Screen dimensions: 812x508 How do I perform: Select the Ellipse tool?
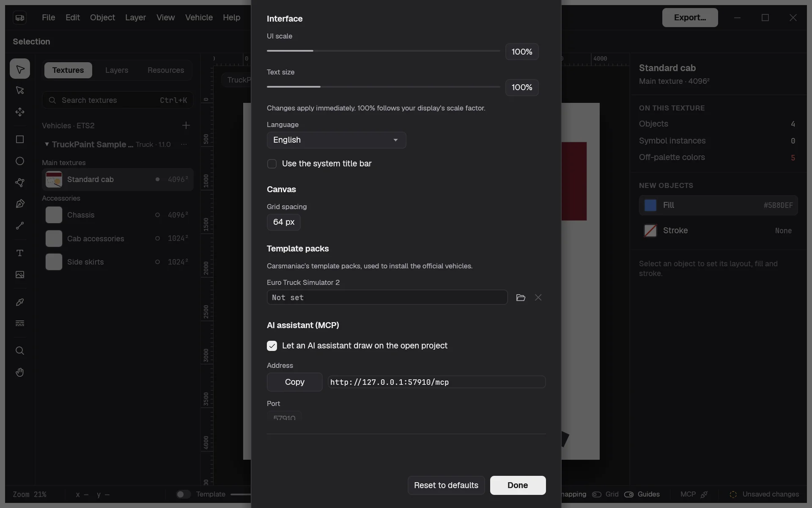(x=20, y=161)
